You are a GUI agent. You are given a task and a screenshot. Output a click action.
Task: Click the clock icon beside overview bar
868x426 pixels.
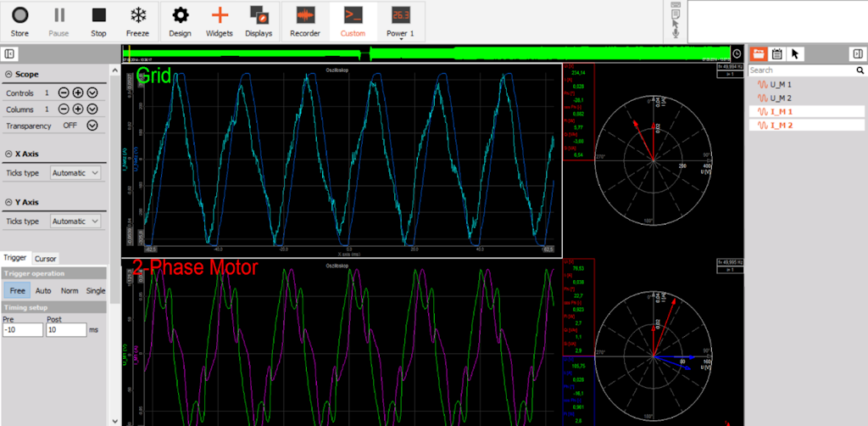point(737,53)
